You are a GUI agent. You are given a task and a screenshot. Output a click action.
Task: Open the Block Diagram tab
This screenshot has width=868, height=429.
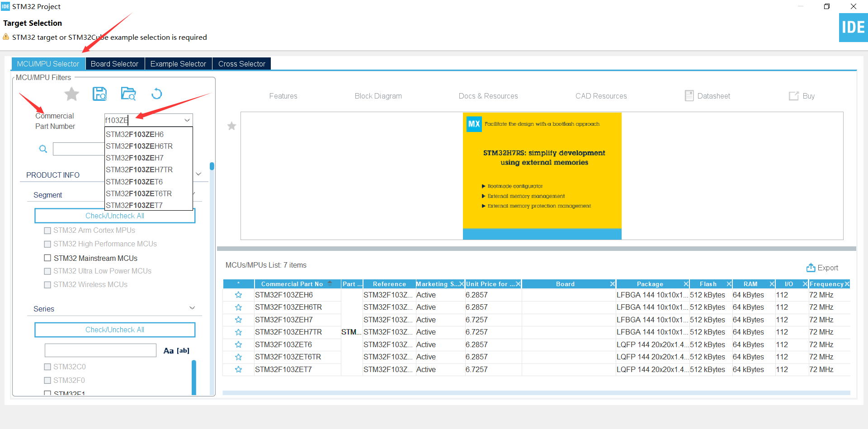378,96
